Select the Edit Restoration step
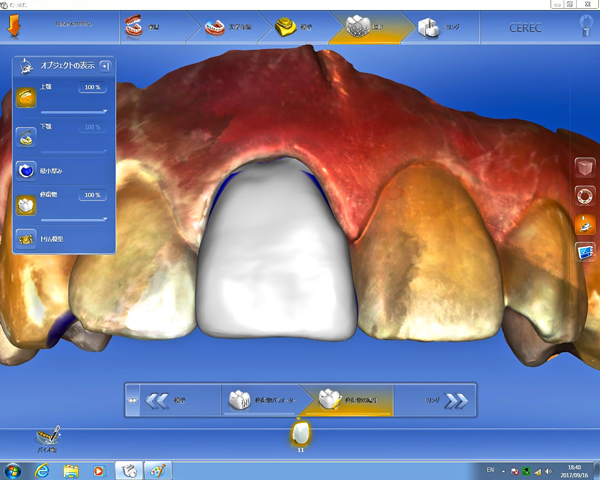Image resolution: width=600 pixels, height=480 pixels. click(348, 400)
